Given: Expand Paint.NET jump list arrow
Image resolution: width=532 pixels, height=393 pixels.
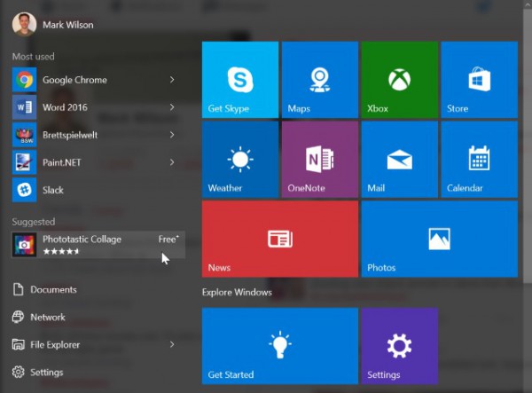Looking at the screenshot, I should pos(171,162).
